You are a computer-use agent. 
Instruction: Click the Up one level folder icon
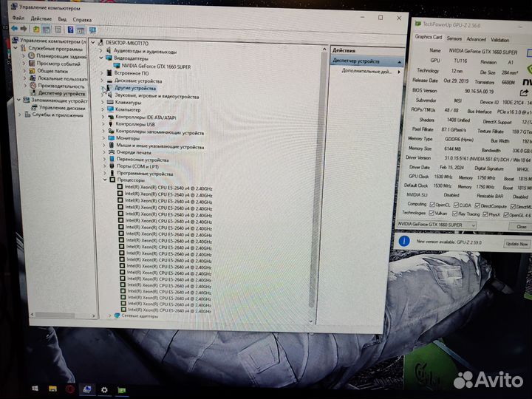[x=36, y=30]
